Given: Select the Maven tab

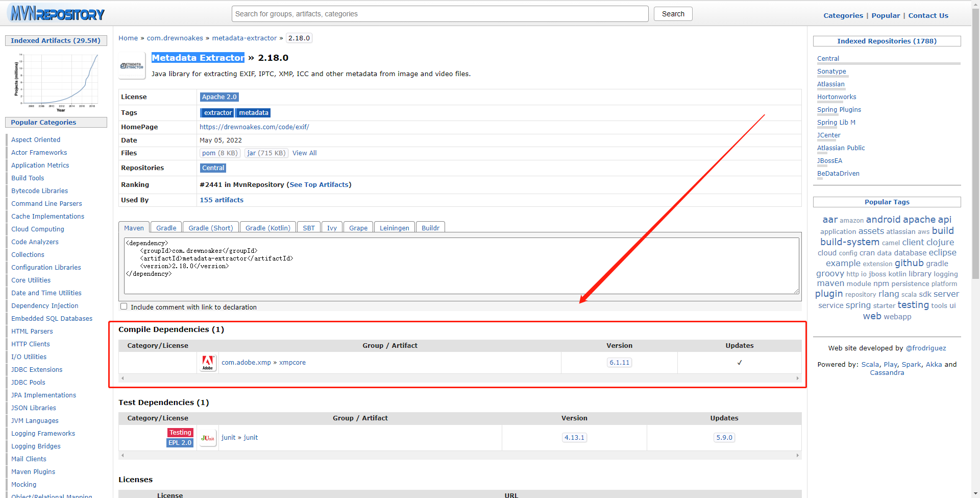Looking at the screenshot, I should (134, 228).
